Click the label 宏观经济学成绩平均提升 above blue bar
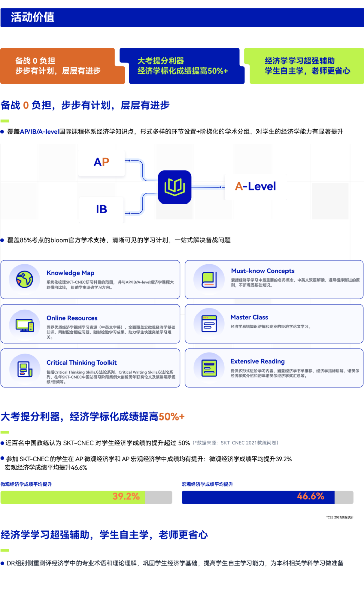This screenshot has width=364, height=595. tap(207, 484)
